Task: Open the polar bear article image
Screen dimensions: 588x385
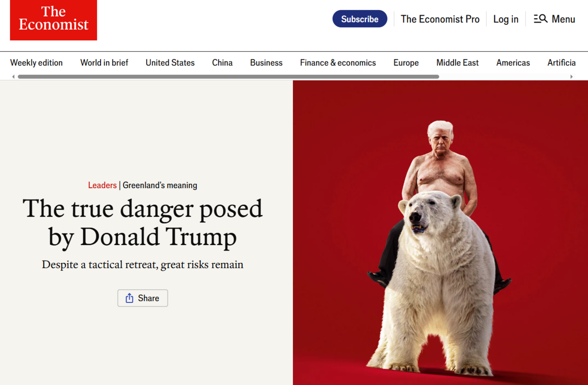Action: 441,233
